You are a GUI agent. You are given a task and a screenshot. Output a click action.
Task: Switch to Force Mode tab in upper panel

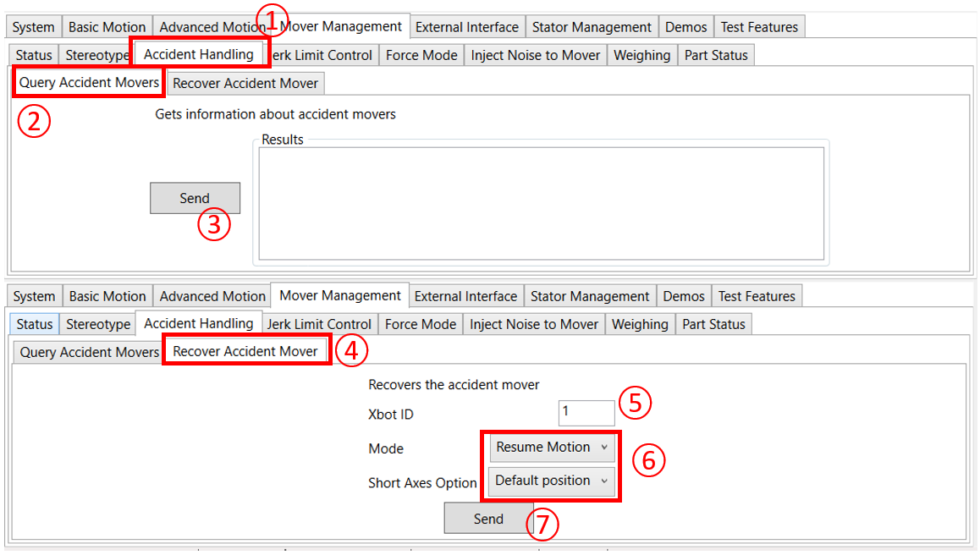point(421,55)
